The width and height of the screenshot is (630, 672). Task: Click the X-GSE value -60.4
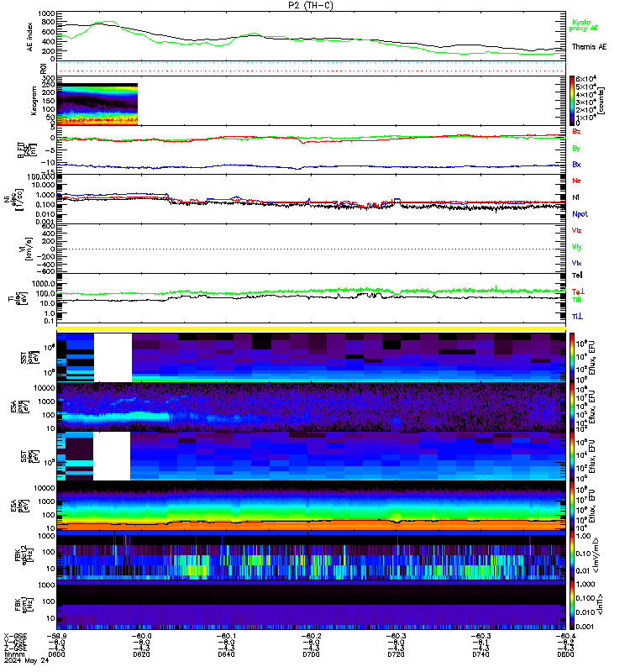click(x=565, y=636)
